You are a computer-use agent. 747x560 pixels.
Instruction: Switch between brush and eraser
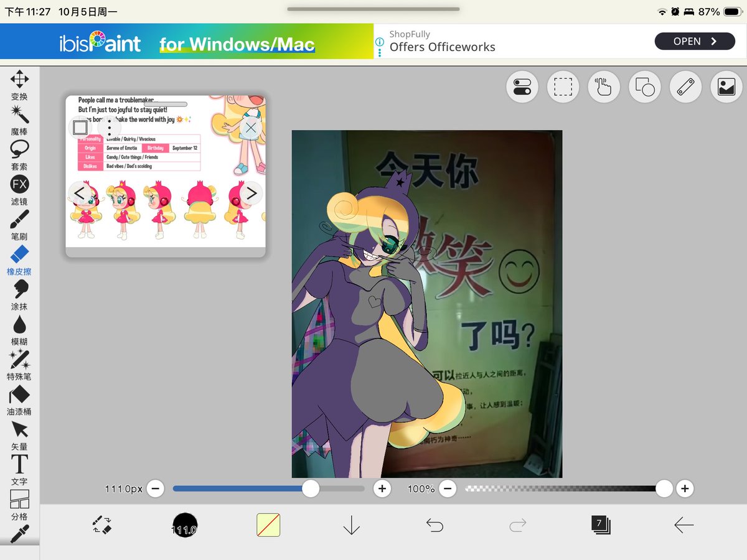click(101, 525)
